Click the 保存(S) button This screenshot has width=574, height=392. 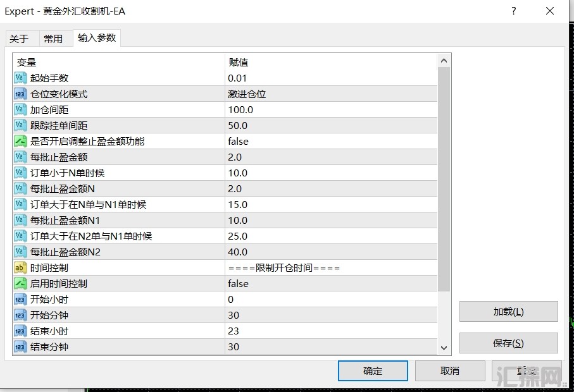point(508,343)
